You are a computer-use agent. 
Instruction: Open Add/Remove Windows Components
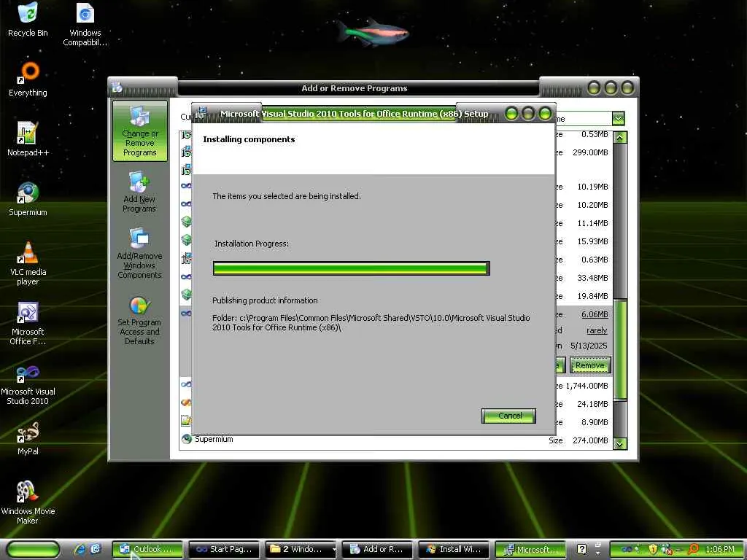pos(139,253)
